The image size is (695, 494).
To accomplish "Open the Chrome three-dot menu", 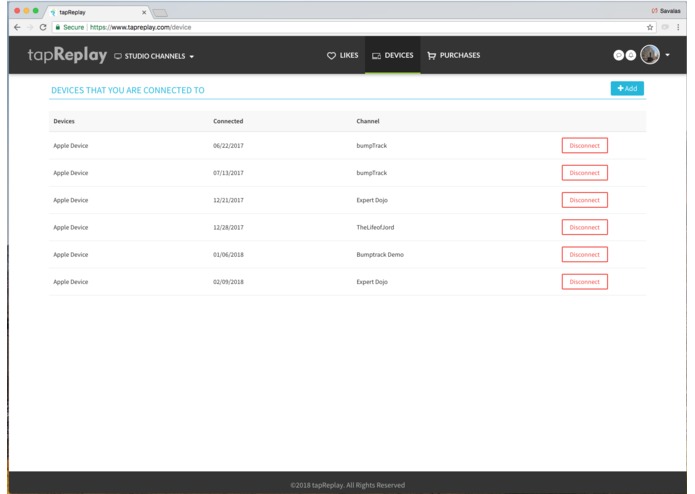I will click(x=678, y=27).
